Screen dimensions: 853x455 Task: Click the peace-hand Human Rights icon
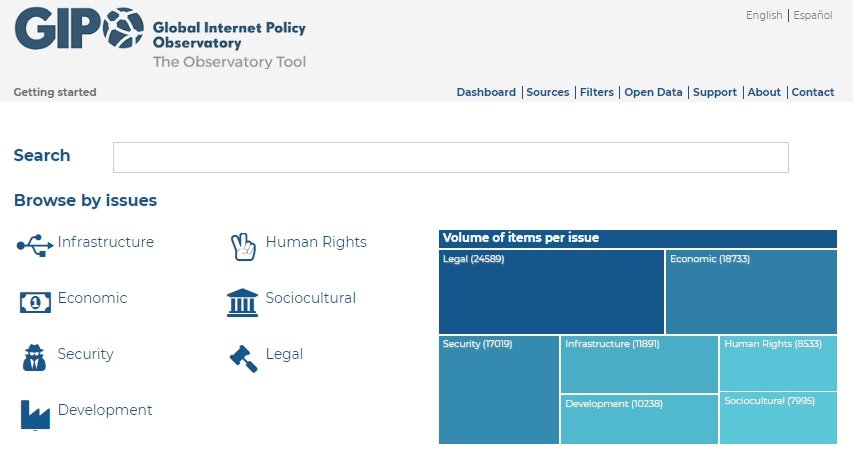(x=243, y=247)
